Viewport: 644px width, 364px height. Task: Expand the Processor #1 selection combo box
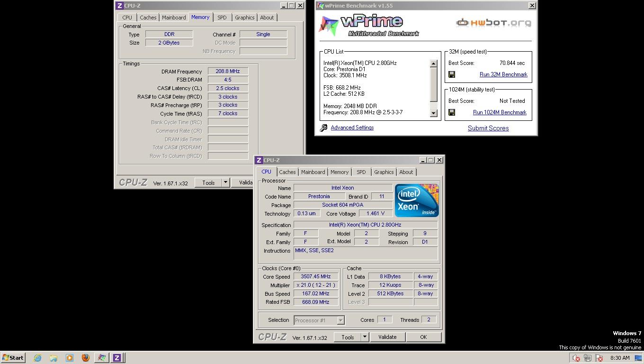coord(340,320)
